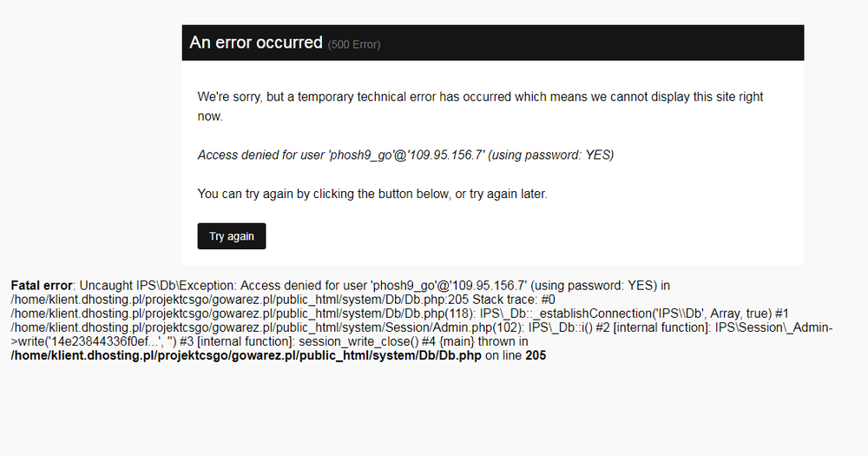The height and width of the screenshot is (456, 868).
Task: Click the bold Db.php file path at bottom
Action: (x=246, y=355)
